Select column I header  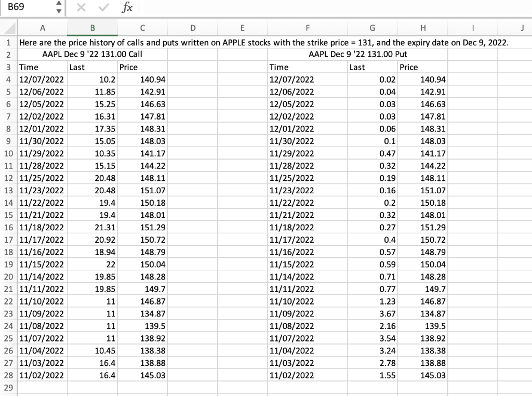[473, 28]
